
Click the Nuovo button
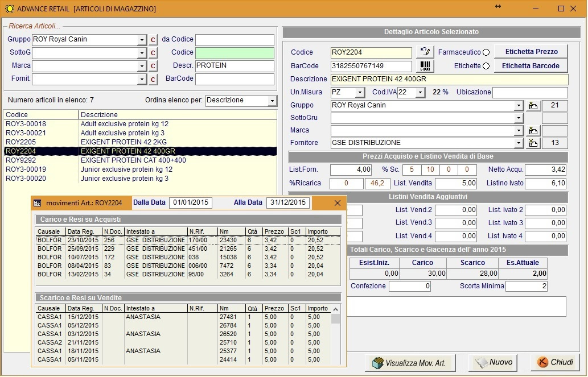[492, 362]
